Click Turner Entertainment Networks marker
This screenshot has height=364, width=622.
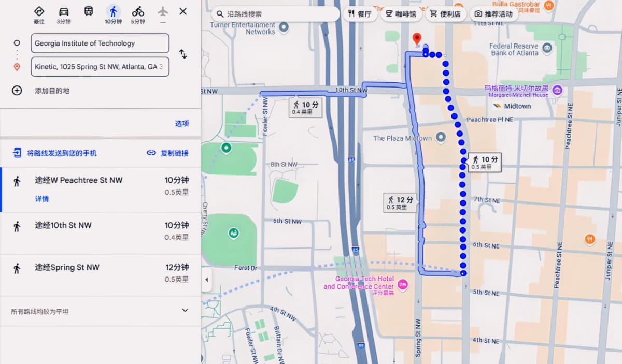pyautogui.click(x=284, y=28)
